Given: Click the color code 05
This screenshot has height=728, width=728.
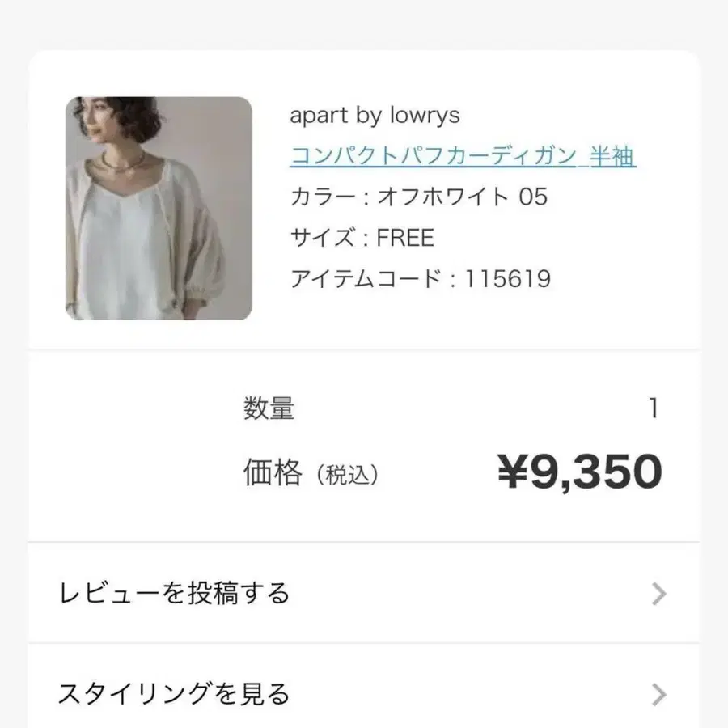Looking at the screenshot, I should pyautogui.click(x=533, y=197).
